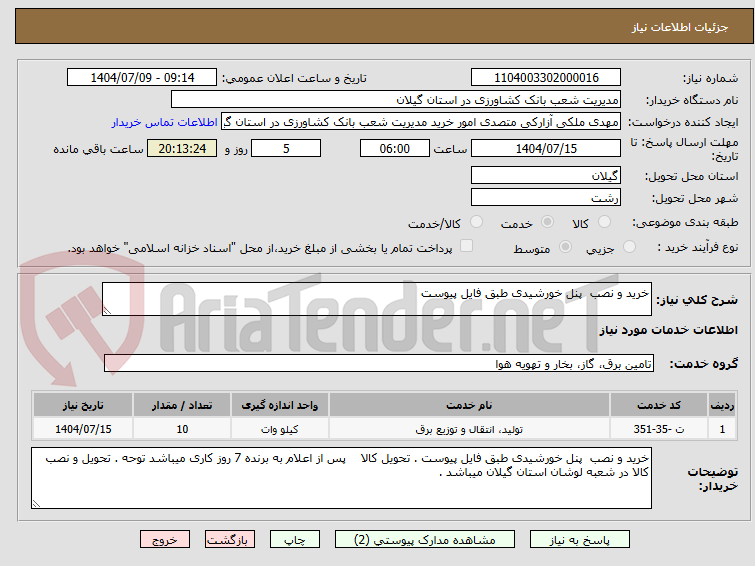Click the بازگشت back button
Image resolution: width=755 pixels, height=566 pixels.
(230, 540)
